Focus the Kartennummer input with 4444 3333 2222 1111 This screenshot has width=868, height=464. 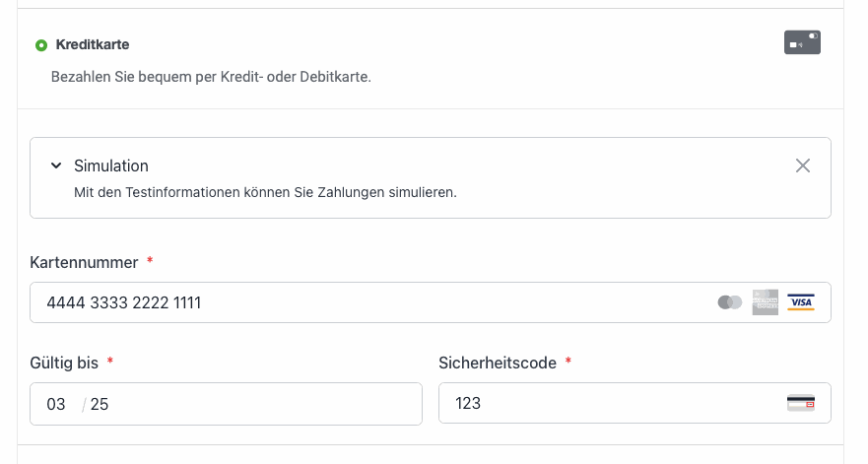coord(431,302)
